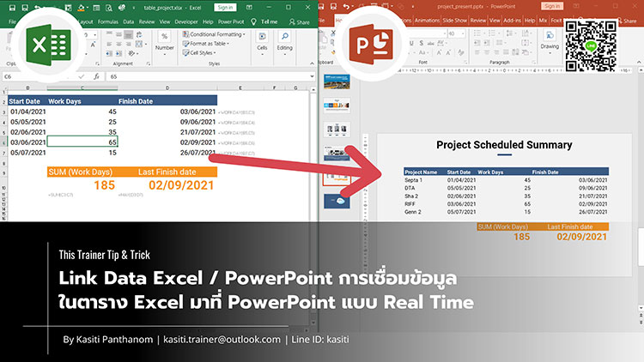
Task: Click the Decrease Indent icon in Excel
Action: click(109, 53)
